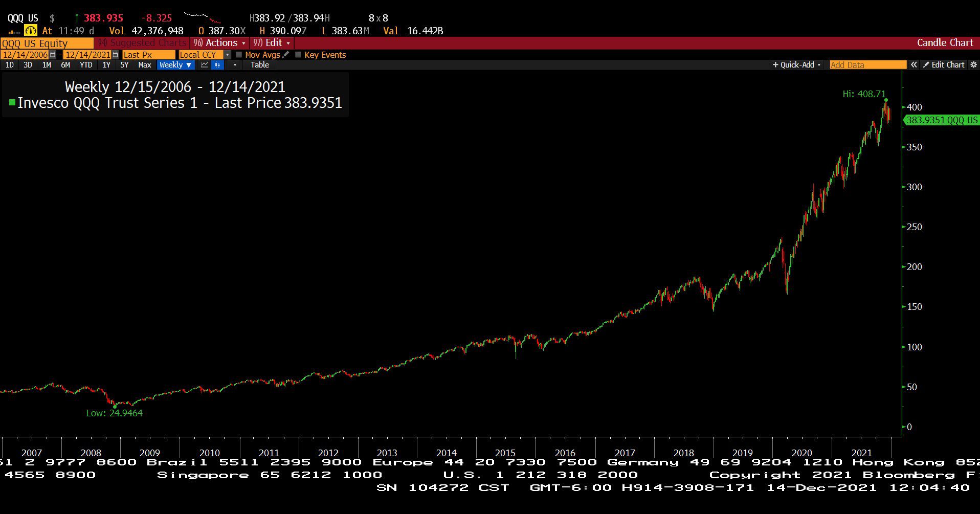This screenshot has height=514, width=980.
Task: Select the 1M range tab
Action: pyautogui.click(x=47, y=65)
